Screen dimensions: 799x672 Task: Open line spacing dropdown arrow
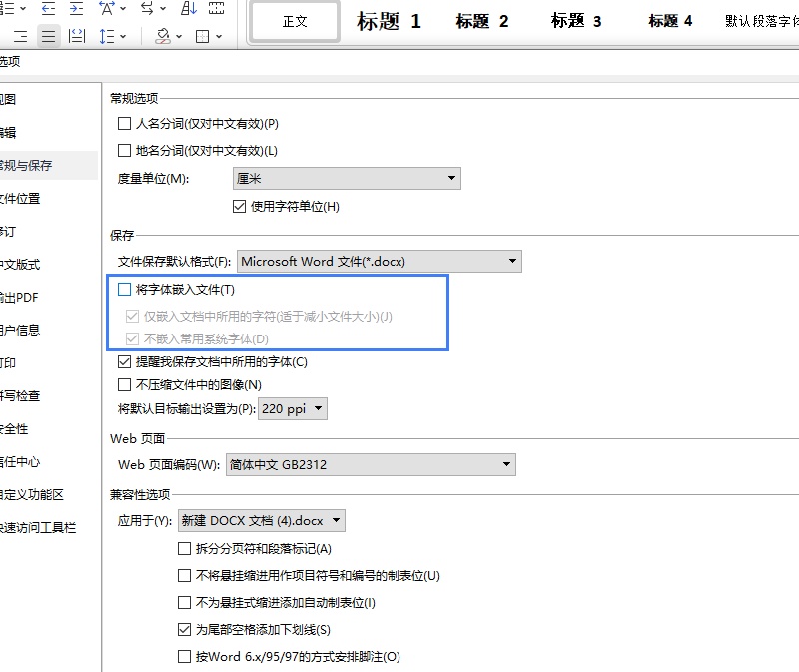point(123,37)
